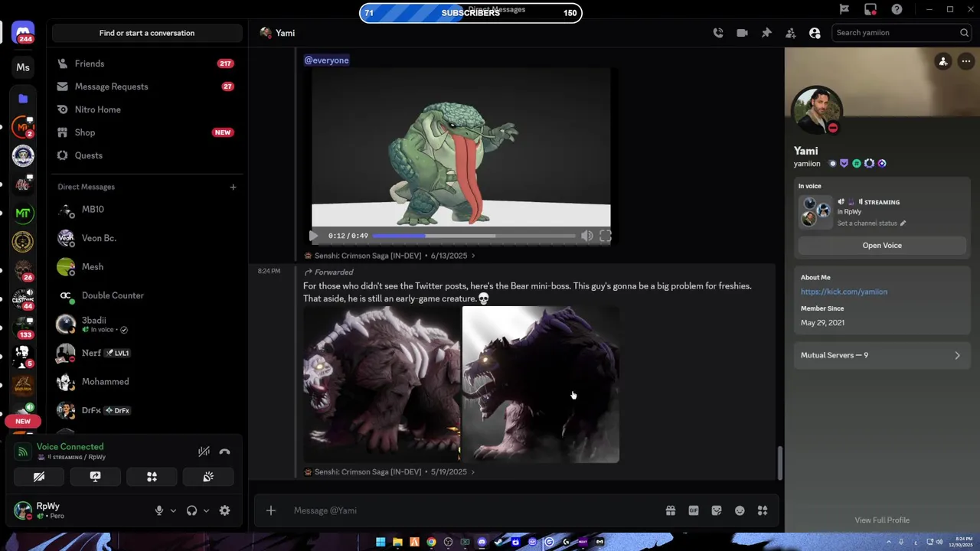Click Open Voice button
980x551 pixels.
(882, 245)
